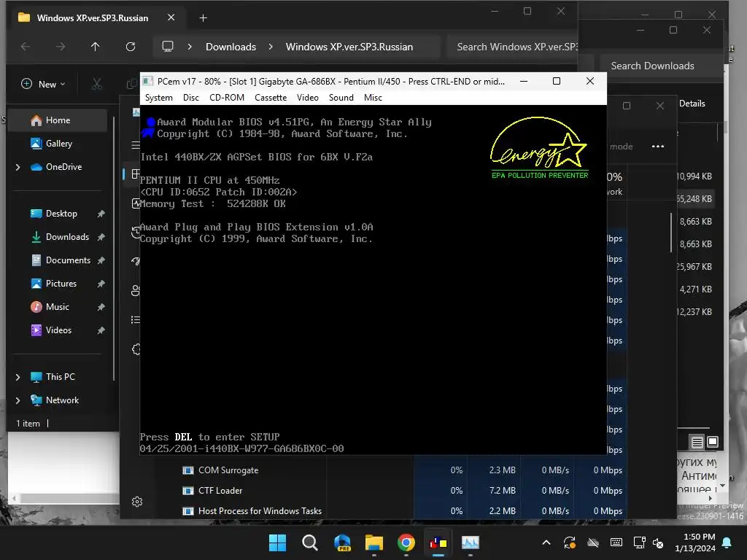Click the Search Downloads field
The height and width of the screenshot is (560, 747).
[659, 66]
